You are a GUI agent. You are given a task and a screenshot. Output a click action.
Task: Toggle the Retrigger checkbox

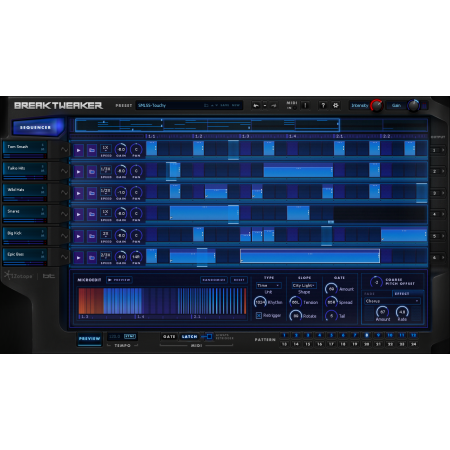click(259, 315)
